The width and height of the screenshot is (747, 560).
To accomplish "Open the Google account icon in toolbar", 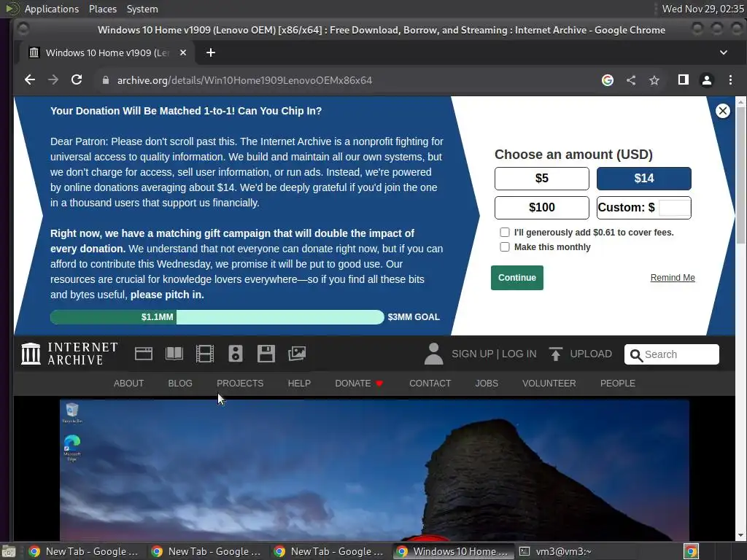I will [608, 80].
